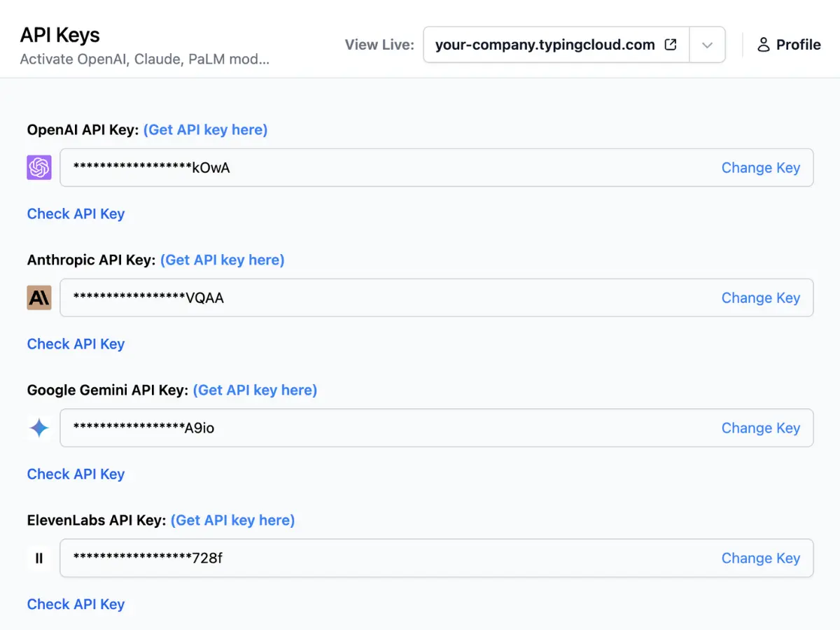
Task: Check API Key under Google Gemini
Action: [76, 474]
